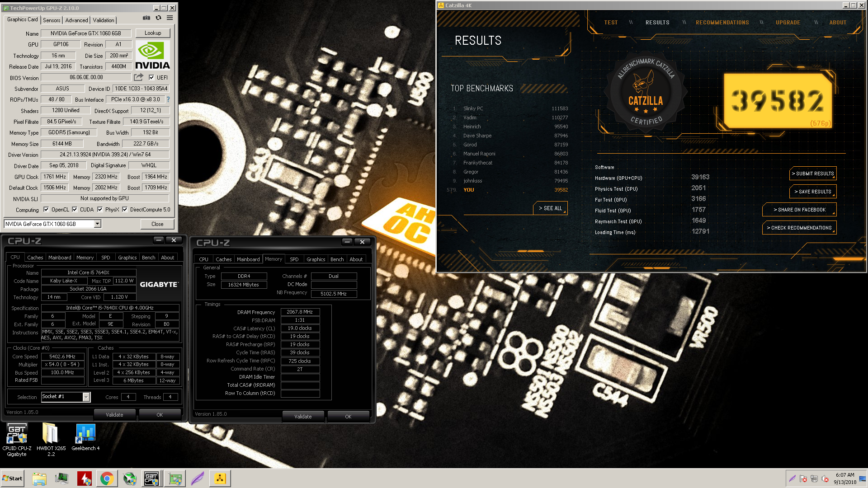Open Graphics tab in right CPU-Z window

316,259
